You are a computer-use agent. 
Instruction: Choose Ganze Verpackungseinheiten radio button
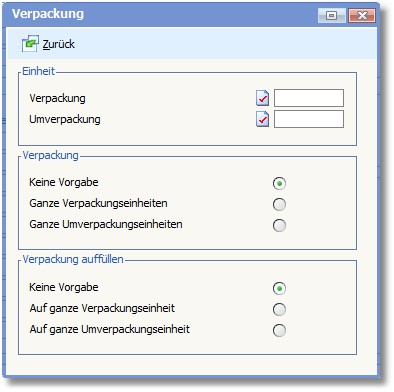[x=279, y=204]
